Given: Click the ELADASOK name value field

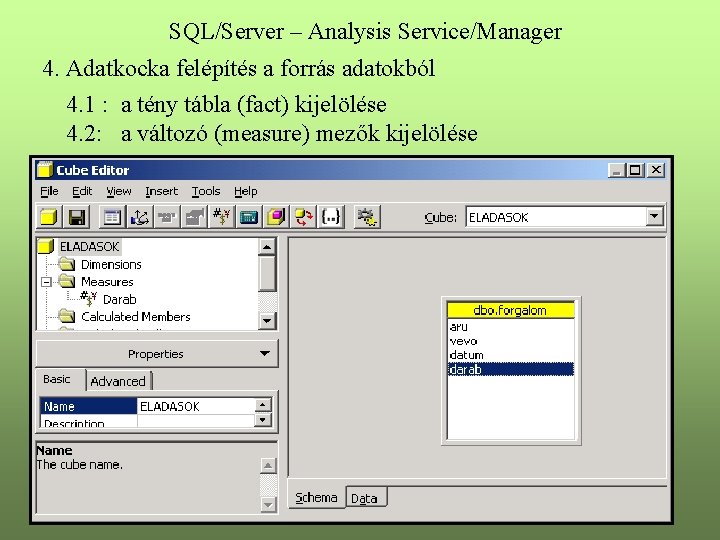Looking at the screenshot, I should [196, 406].
